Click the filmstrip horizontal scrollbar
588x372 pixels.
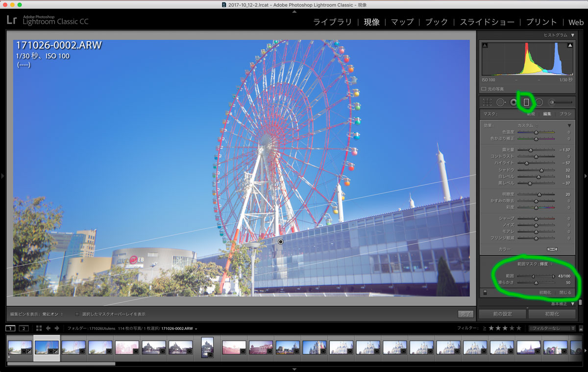pos(61,364)
